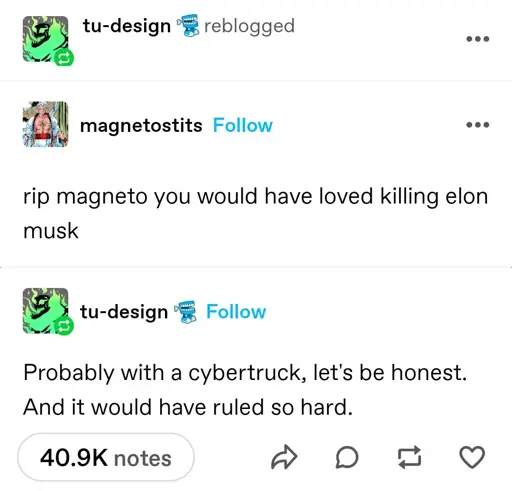Click the magnetostits username

[x=141, y=126]
